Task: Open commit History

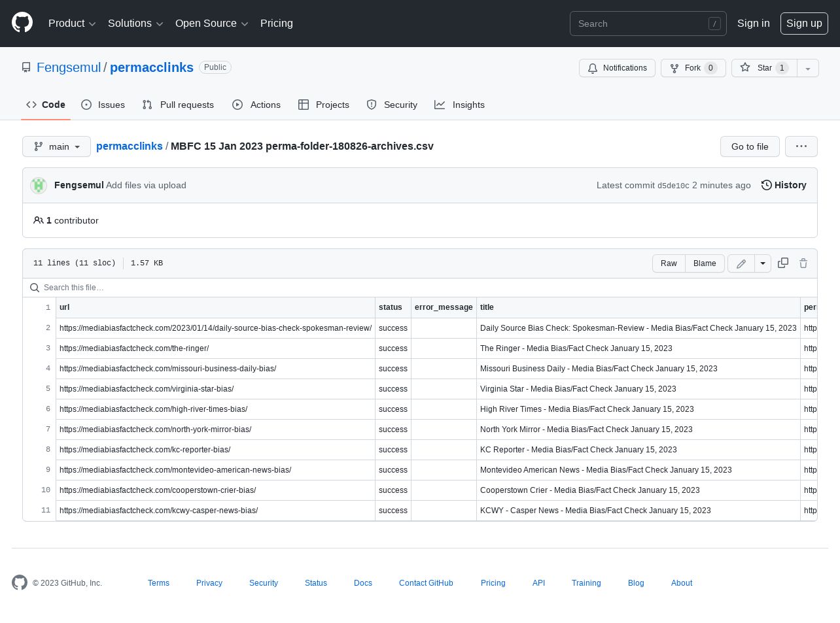Action: click(783, 185)
